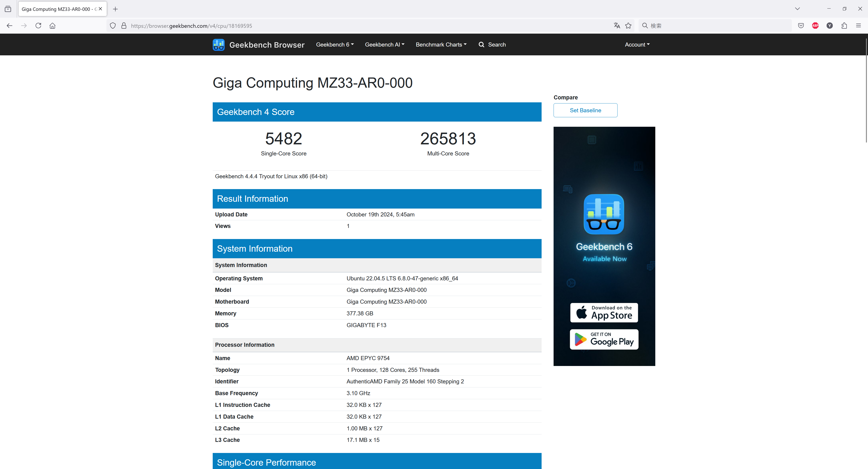
Task: Click the tracking protection shield icon
Action: pos(113,26)
